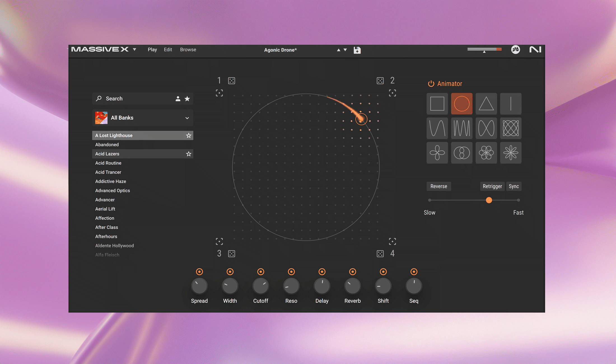Toggle the user presets filter icon
This screenshot has width=616, height=364.
coord(178,99)
